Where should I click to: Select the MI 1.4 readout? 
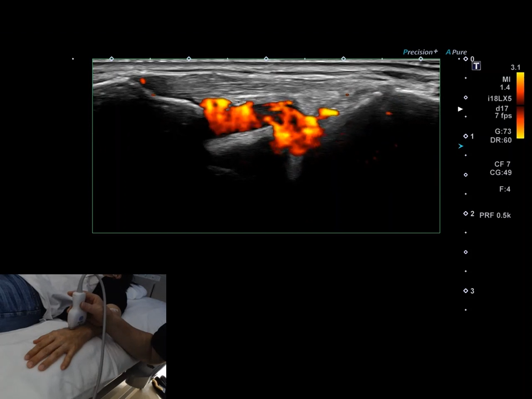tap(505, 83)
